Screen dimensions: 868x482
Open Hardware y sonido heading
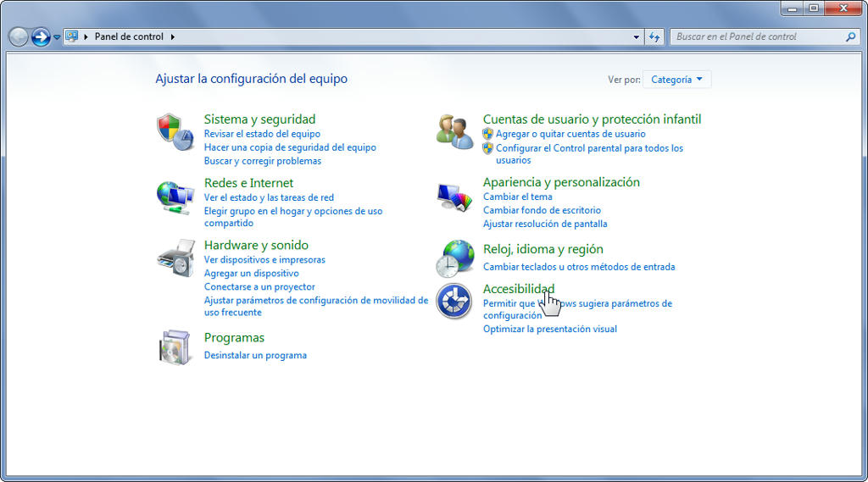(x=256, y=245)
